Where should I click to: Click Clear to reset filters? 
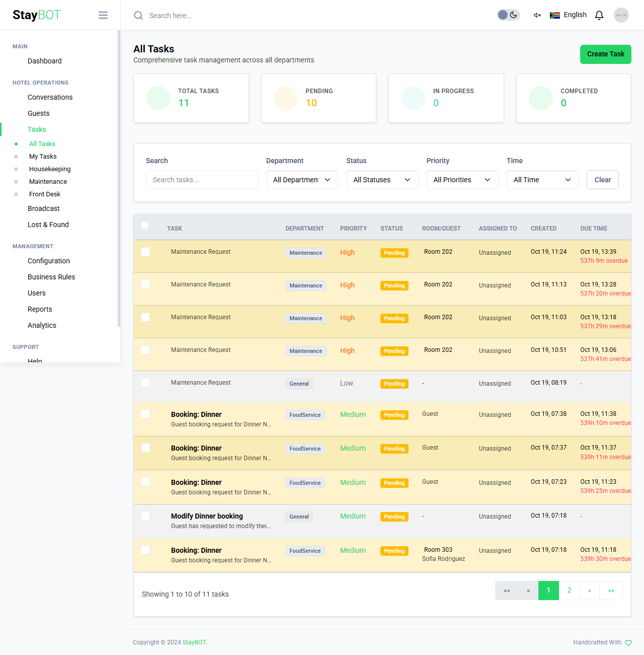(x=602, y=180)
